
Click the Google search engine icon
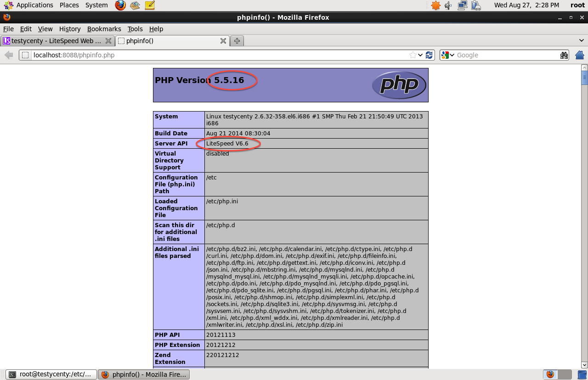(x=445, y=55)
